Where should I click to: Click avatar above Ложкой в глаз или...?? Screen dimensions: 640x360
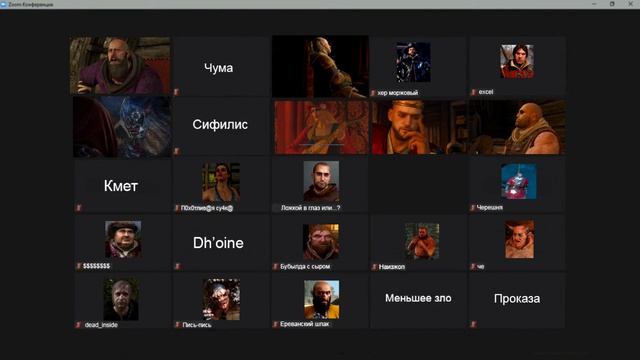[321, 181]
